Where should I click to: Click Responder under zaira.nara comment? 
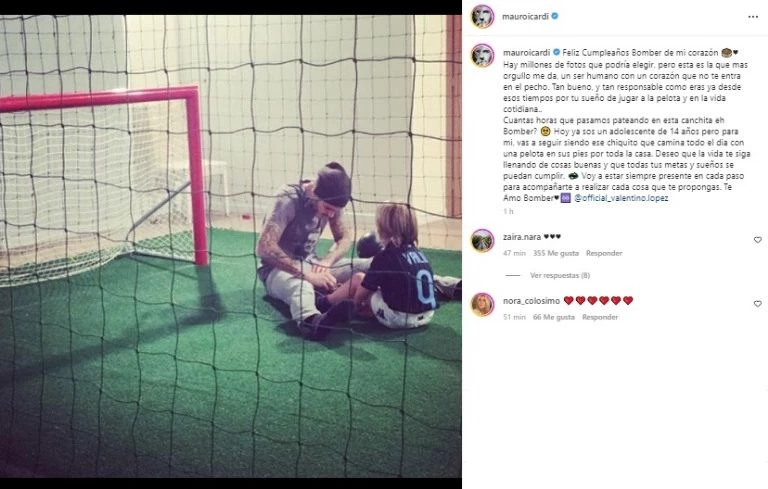(604, 253)
